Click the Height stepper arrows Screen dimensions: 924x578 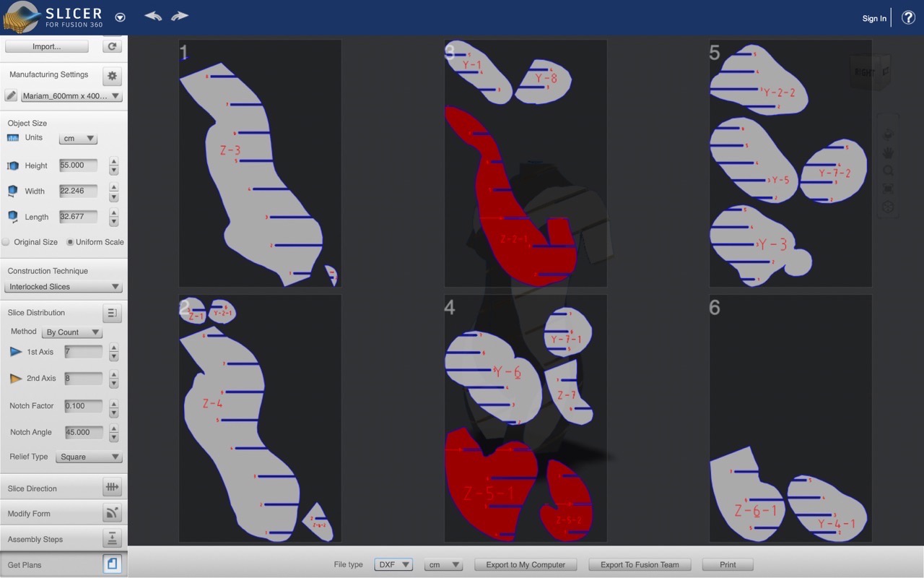point(113,165)
